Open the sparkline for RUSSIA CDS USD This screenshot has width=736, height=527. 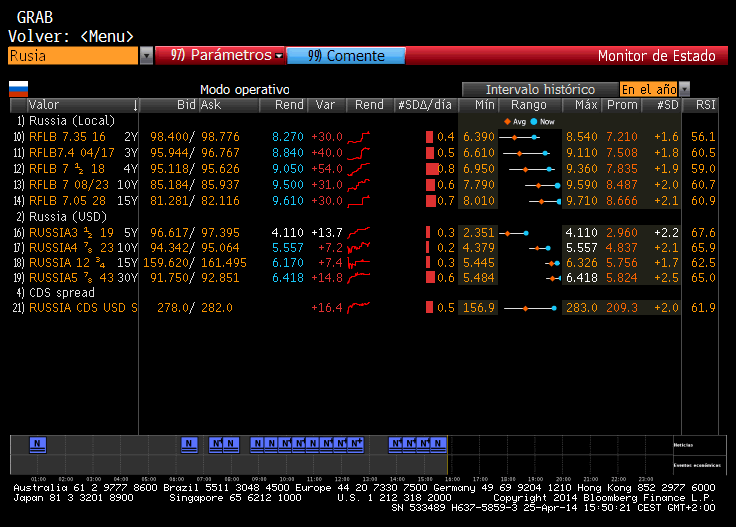[x=359, y=308]
